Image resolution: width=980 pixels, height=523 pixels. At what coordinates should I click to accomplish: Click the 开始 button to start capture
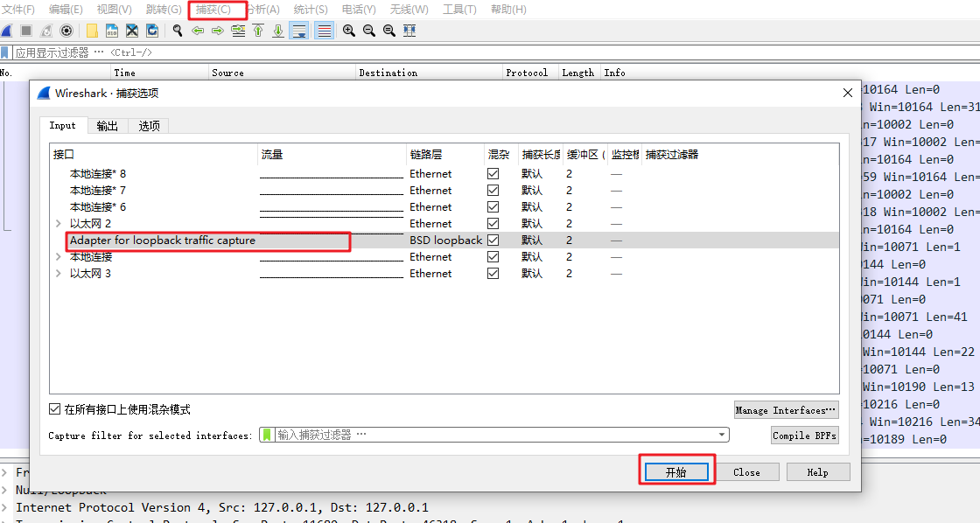(x=676, y=472)
